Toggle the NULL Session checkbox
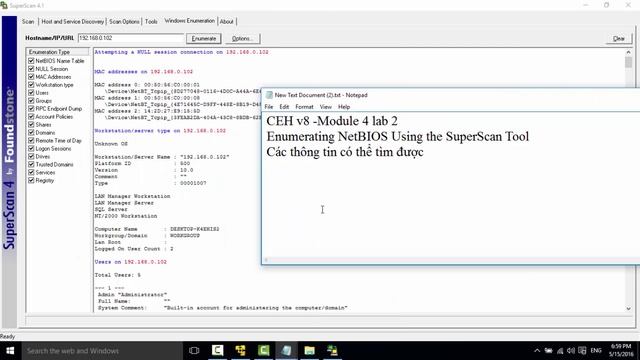The image size is (640, 360). click(31, 69)
